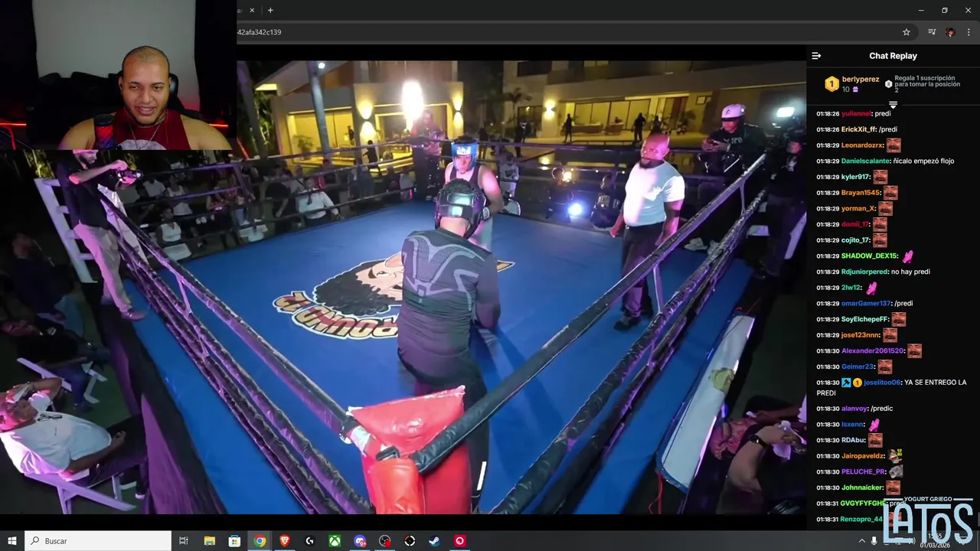
Task: Switch to Google Chrome on the taskbar
Action: (x=260, y=541)
